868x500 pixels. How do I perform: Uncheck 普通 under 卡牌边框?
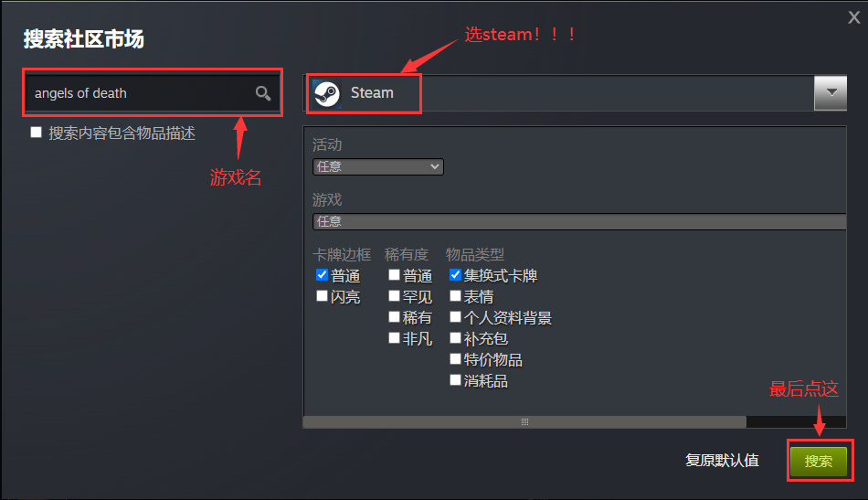coord(322,274)
